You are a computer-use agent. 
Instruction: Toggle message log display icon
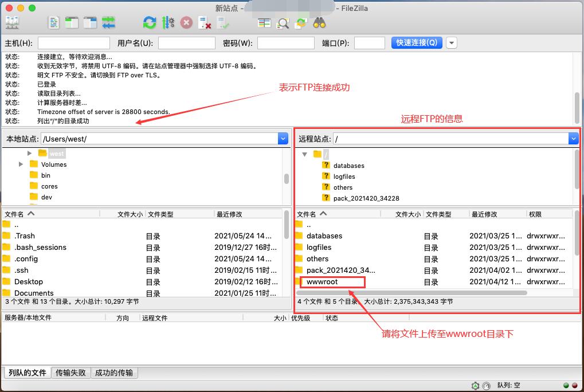53,22
